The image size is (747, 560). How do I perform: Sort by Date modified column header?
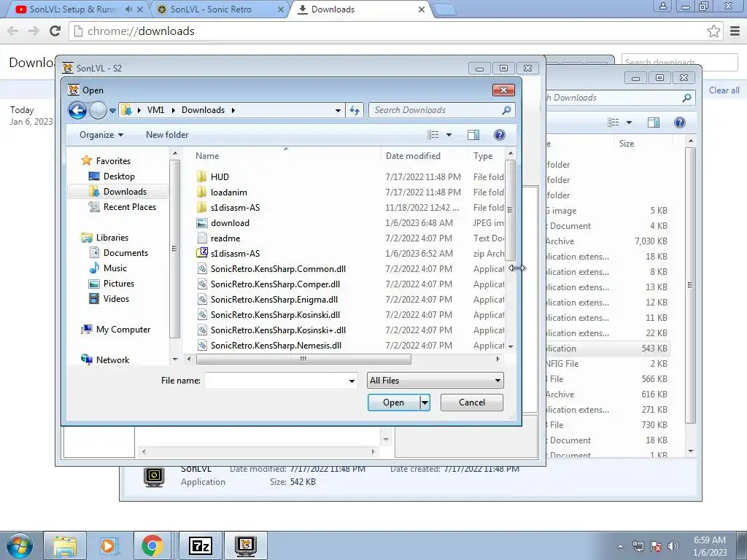(413, 156)
